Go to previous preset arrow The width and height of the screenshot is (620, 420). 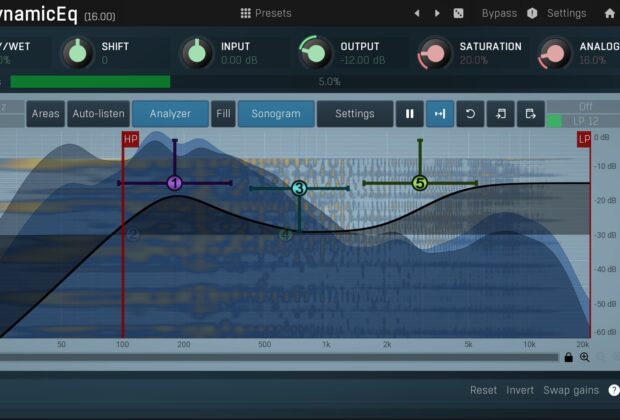(x=417, y=13)
